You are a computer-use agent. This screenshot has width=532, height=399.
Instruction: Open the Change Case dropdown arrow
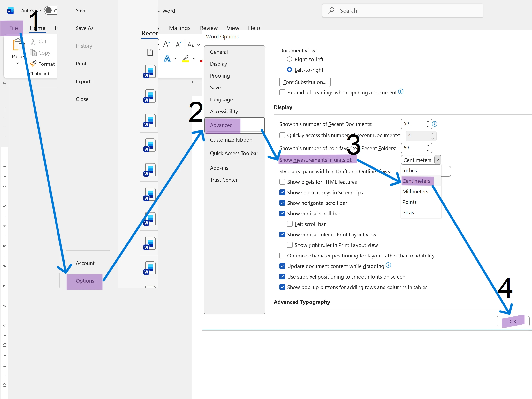pos(199,45)
